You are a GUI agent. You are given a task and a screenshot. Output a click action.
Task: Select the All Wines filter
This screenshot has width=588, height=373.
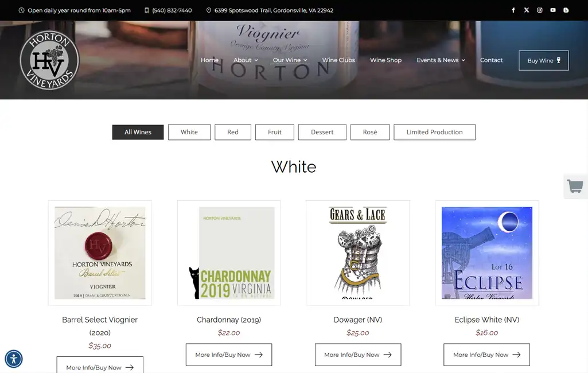tap(138, 132)
